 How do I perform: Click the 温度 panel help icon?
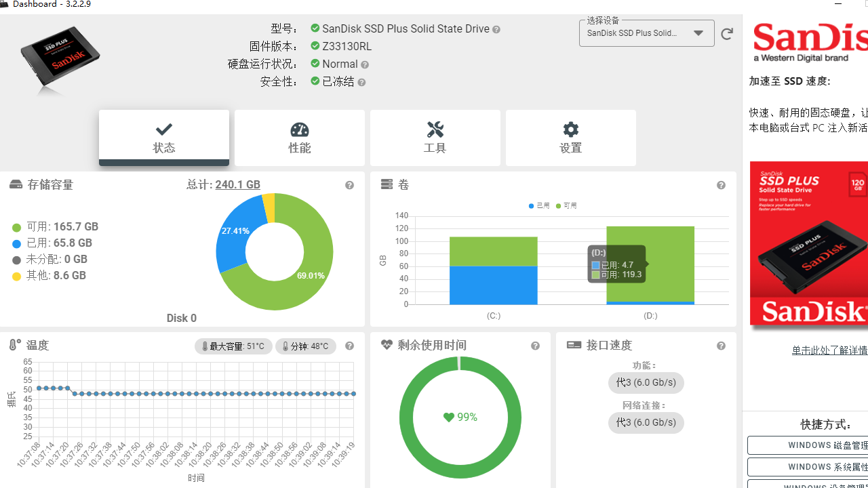tap(349, 346)
